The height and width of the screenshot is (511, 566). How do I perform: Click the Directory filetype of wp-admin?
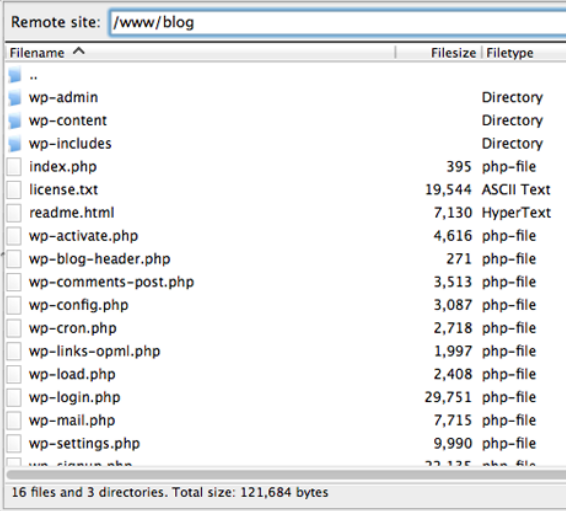[x=512, y=97]
